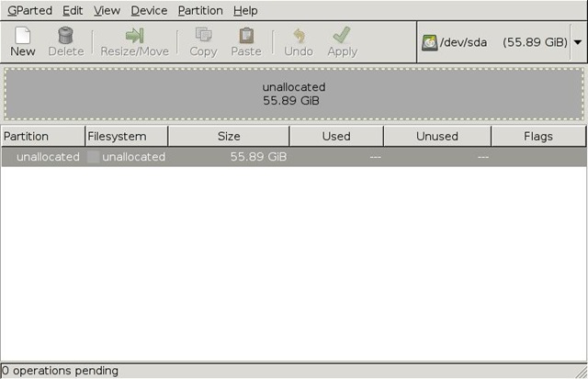Open the Help menu
Screen dimensions: 588x379
pyautogui.click(x=245, y=10)
